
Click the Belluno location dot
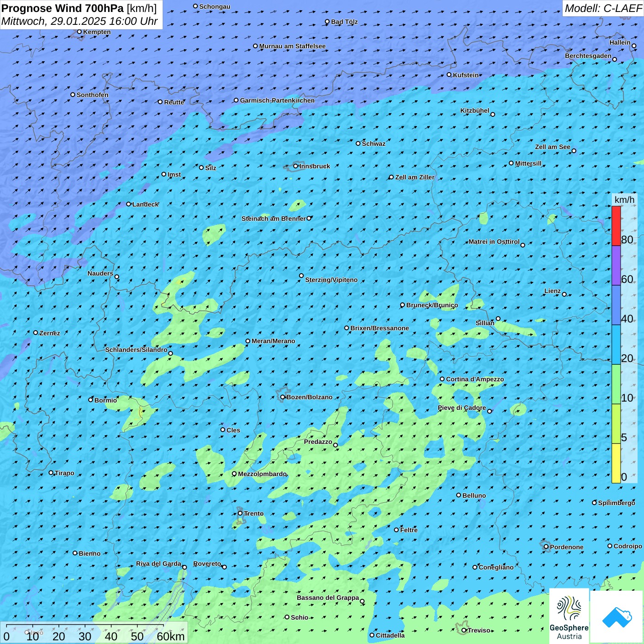tap(459, 495)
